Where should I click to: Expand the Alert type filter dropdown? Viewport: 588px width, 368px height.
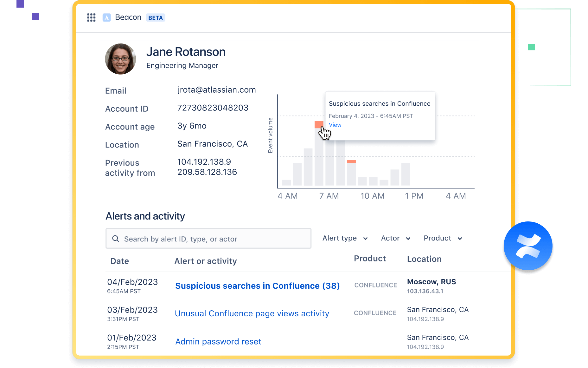345,238
